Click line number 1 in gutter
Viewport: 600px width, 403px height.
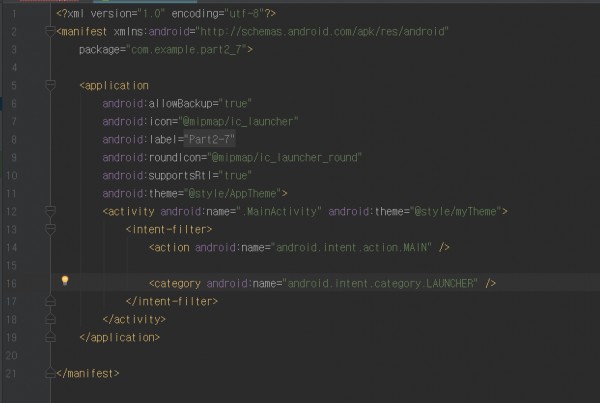click(14, 14)
